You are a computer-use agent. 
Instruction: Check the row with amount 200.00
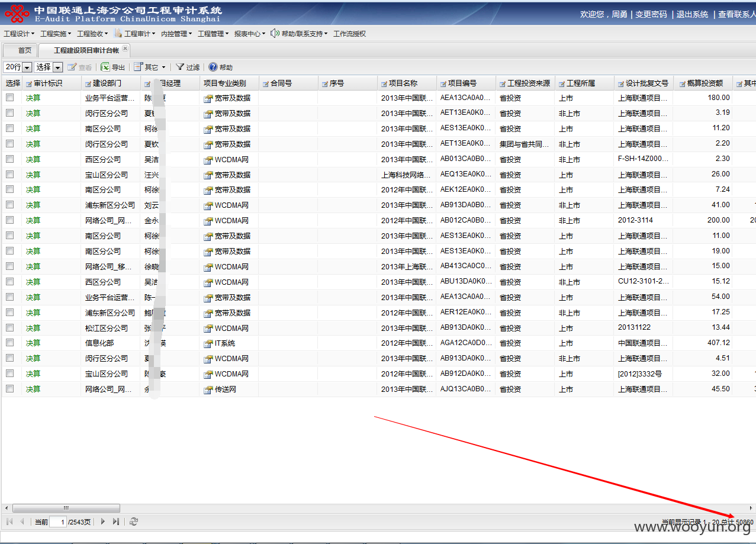(10, 220)
